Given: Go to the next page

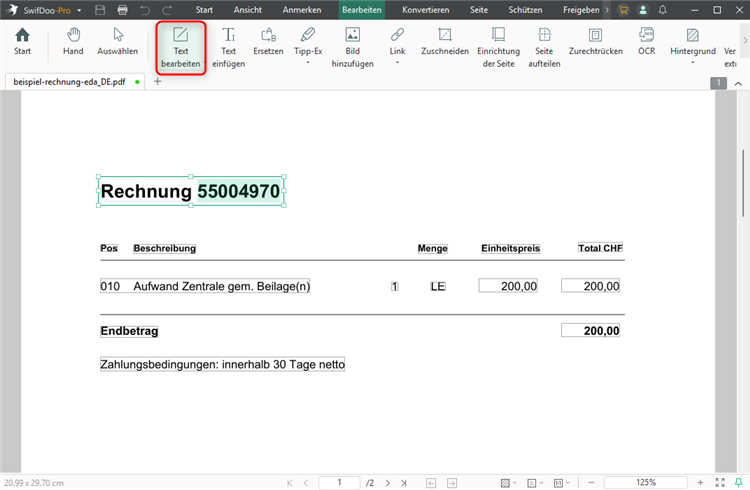Looking at the screenshot, I should (x=387, y=483).
